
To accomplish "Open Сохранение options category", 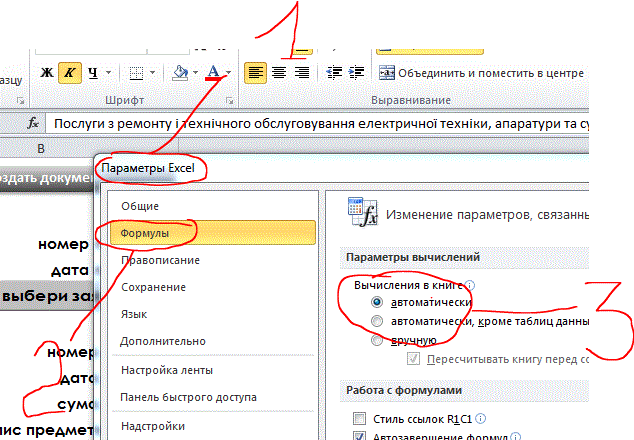I will coord(154,288).
